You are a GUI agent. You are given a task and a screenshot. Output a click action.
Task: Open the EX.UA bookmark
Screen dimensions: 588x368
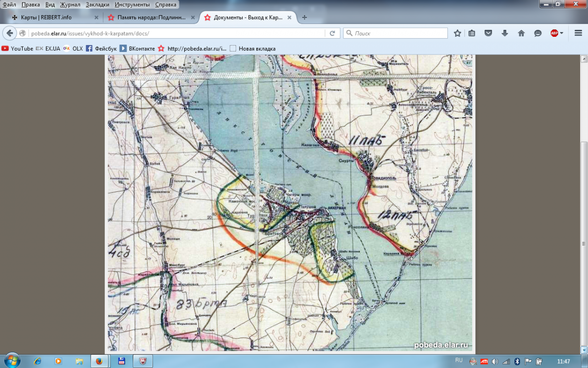pos(48,49)
